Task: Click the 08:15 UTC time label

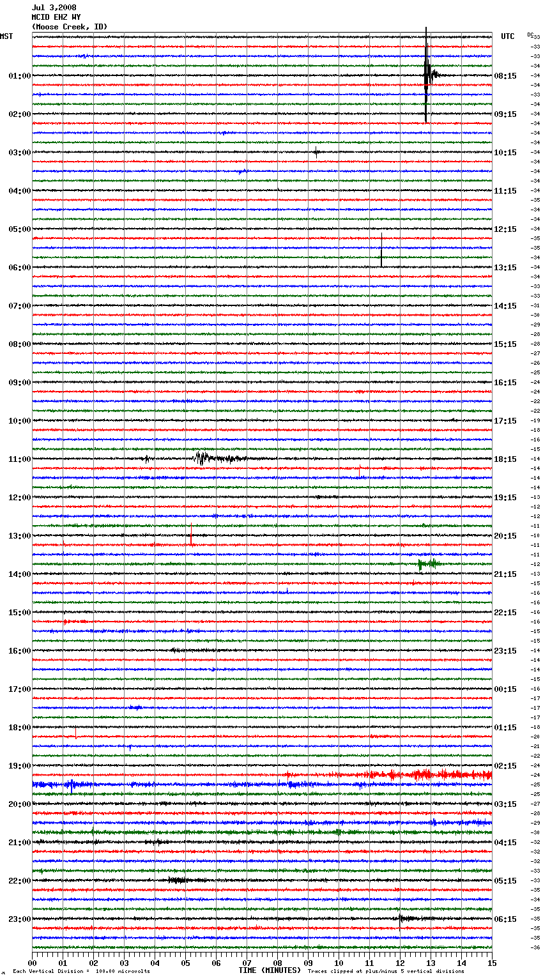Action: pos(505,76)
